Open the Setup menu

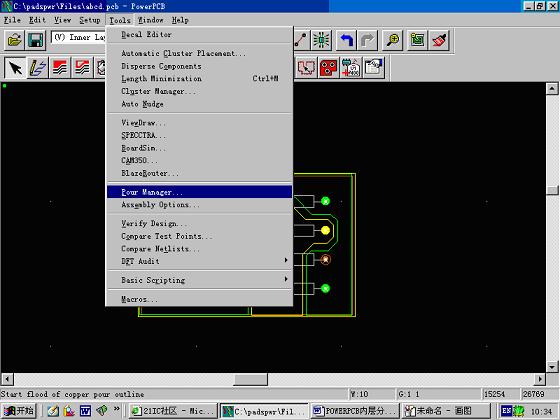click(90, 20)
